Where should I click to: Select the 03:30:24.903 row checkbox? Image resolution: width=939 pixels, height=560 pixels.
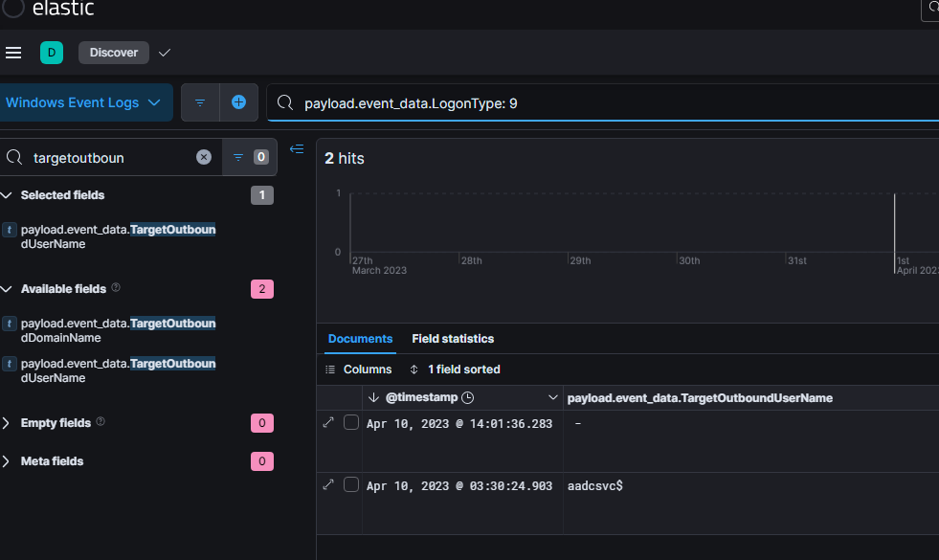click(351, 485)
